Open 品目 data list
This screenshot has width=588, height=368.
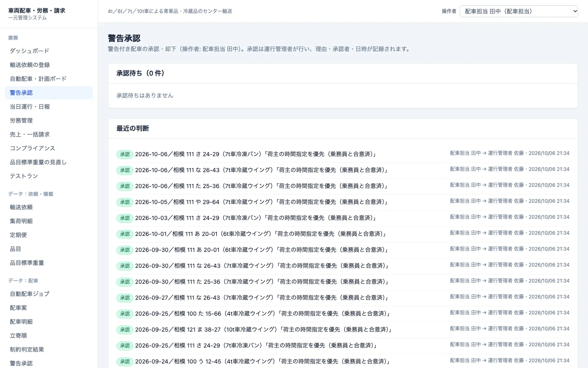[49, 249]
